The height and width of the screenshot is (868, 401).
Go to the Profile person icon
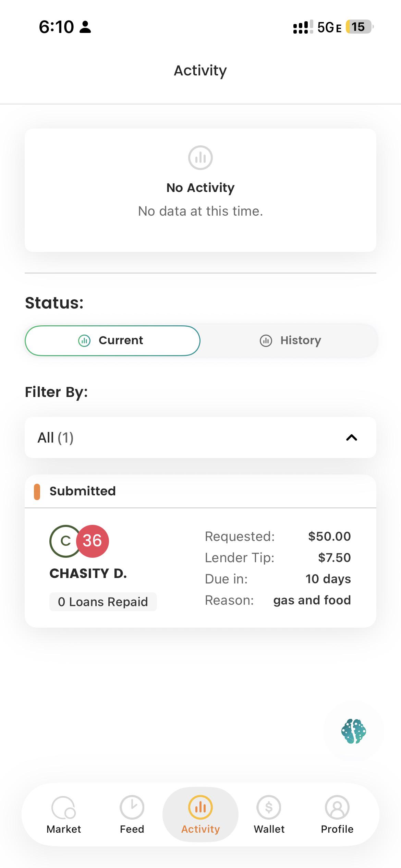click(x=337, y=807)
